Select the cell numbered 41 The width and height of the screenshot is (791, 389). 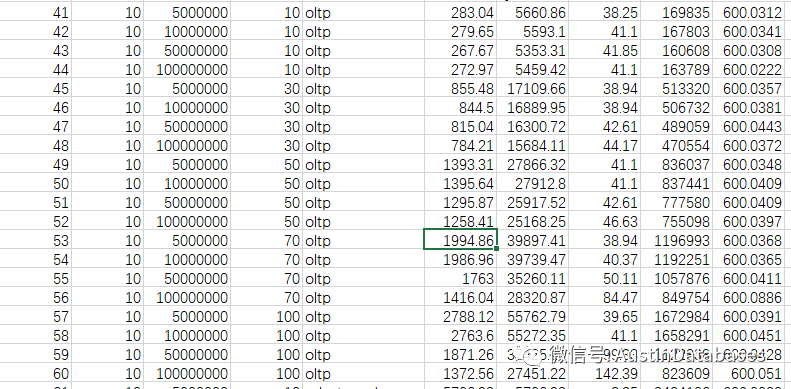point(35,12)
